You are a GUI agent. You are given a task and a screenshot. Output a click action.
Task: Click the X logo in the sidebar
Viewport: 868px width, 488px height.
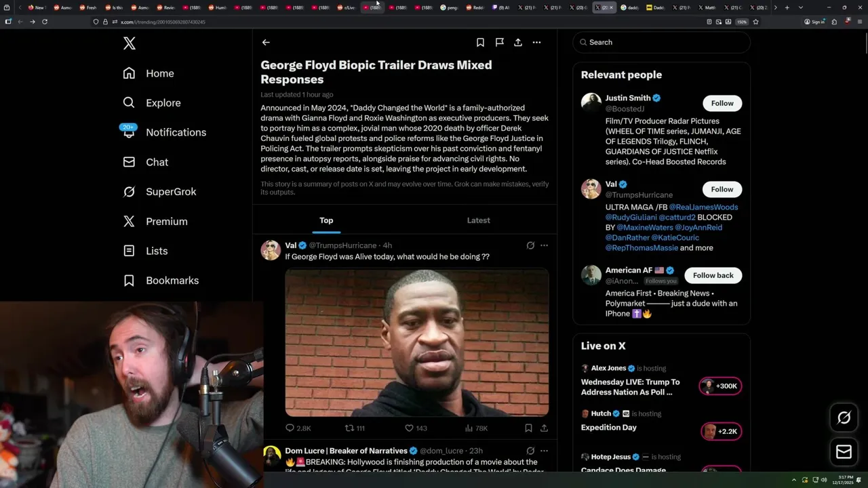click(x=130, y=43)
